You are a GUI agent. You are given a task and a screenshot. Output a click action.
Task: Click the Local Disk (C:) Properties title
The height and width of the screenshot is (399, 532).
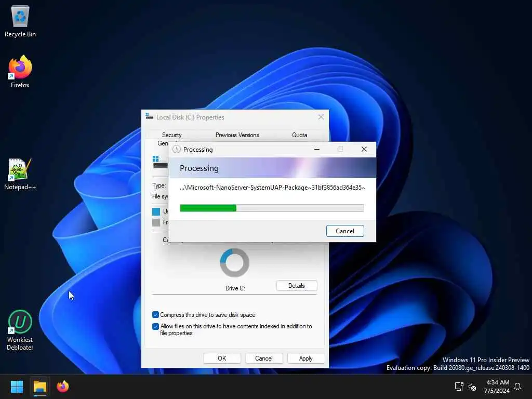pyautogui.click(x=190, y=117)
